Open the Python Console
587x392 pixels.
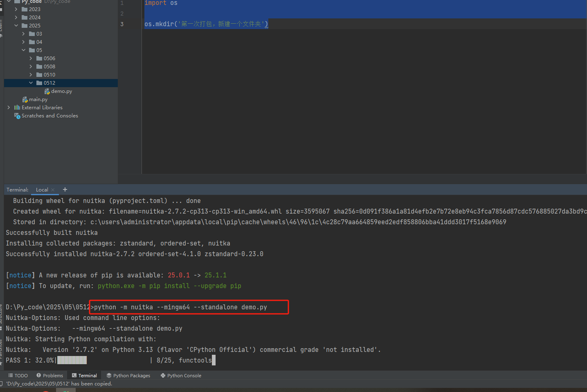181,375
